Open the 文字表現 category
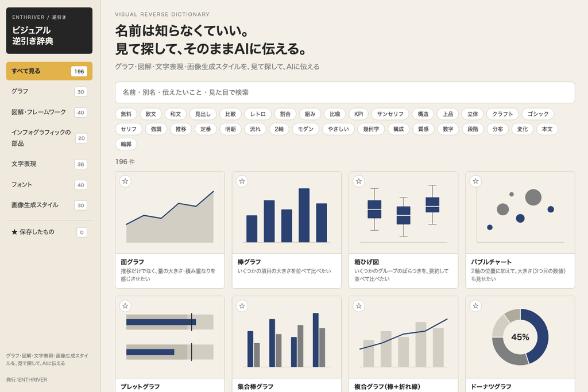The width and height of the screenshot is (588, 392). 49,164
